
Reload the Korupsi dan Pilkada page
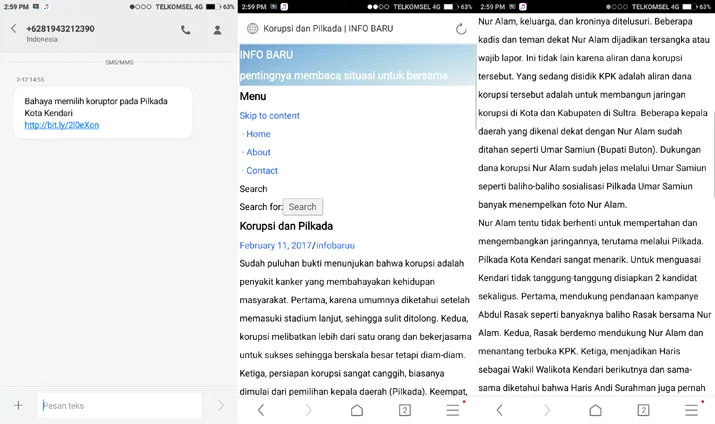[x=461, y=29]
